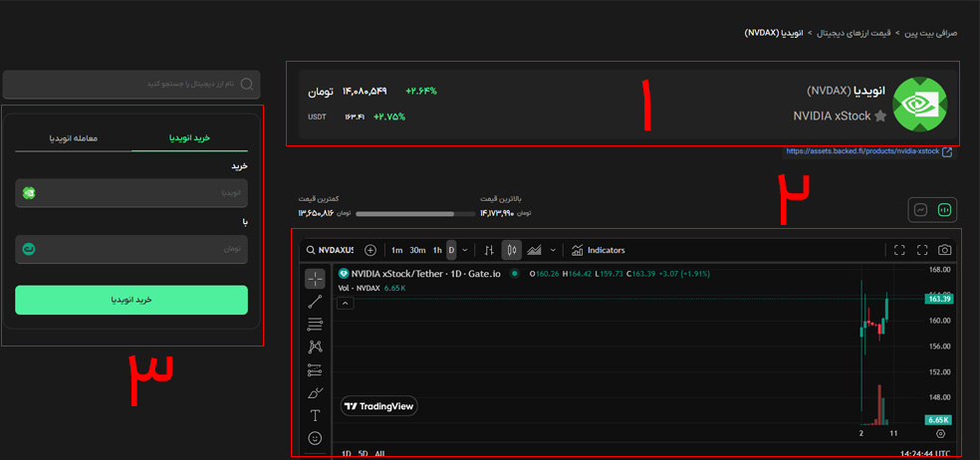The width and height of the screenshot is (980, 460).
Task: Switch to the معامله انویدیا tab
Action: pos(73,138)
